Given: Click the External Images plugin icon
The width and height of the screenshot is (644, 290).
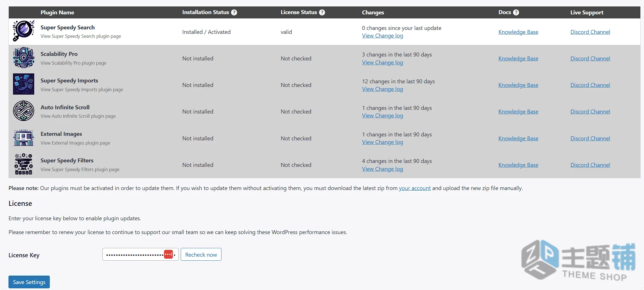Looking at the screenshot, I should click(x=24, y=138).
